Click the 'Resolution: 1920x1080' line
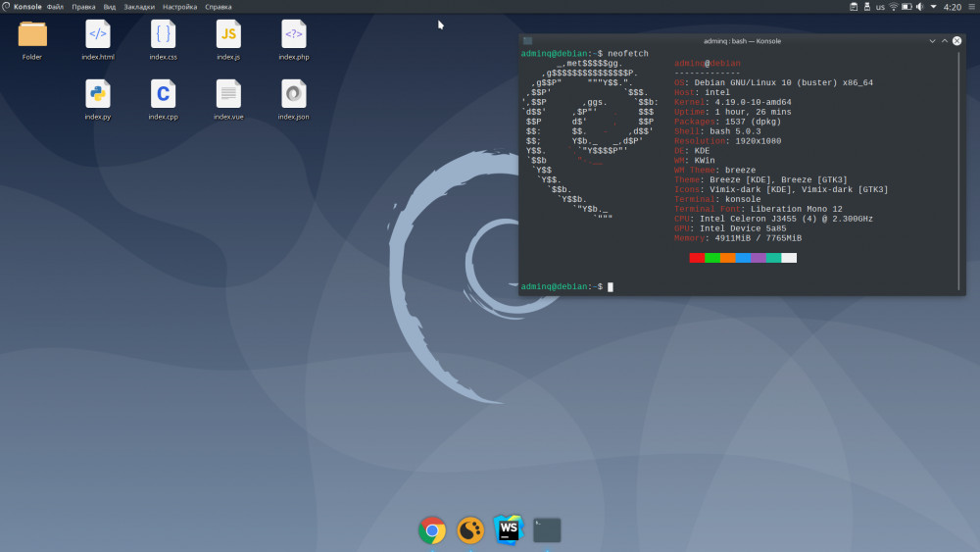 click(727, 140)
